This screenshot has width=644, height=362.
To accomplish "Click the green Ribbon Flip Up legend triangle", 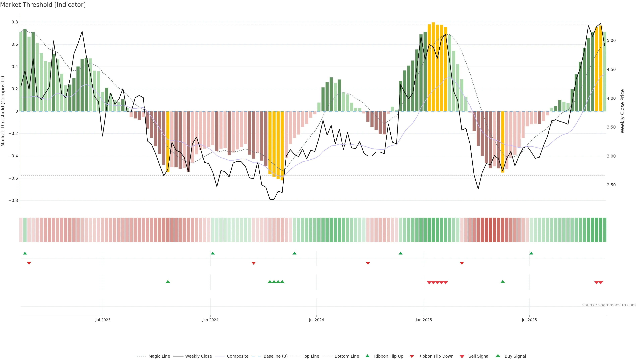I will pos(367,356).
